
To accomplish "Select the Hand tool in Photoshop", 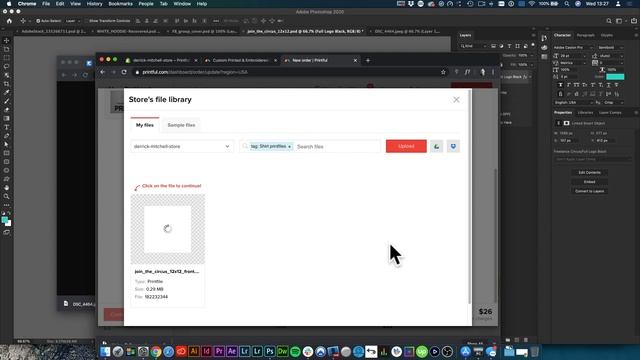I will click(7, 188).
